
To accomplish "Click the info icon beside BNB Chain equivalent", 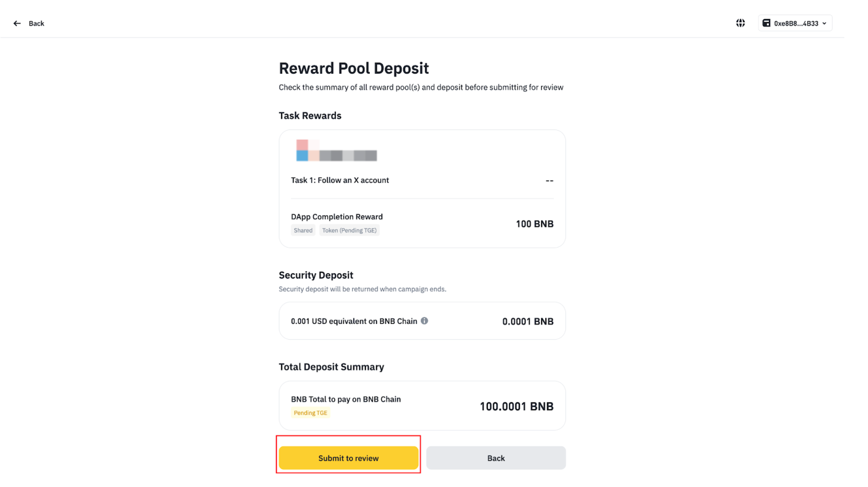I will (x=424, y=321).
